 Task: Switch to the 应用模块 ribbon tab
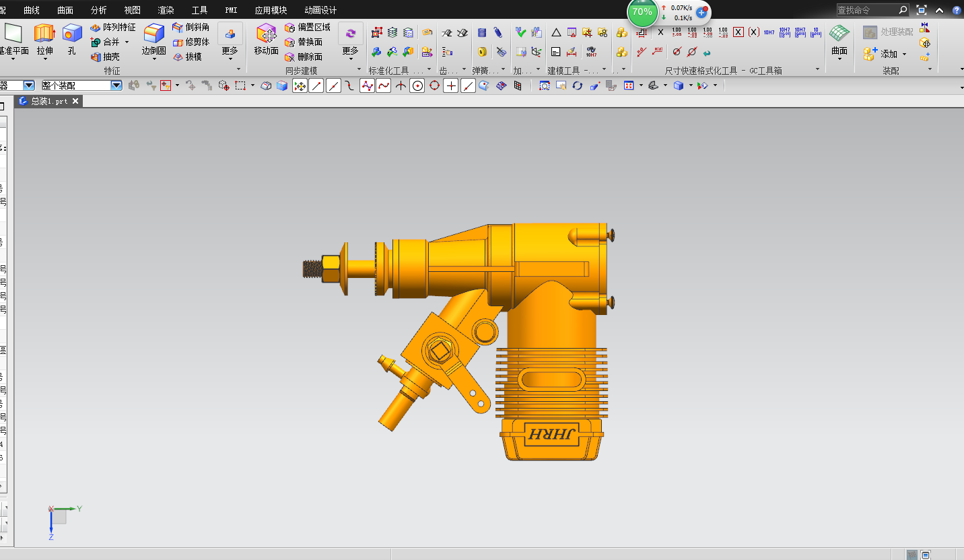coord(271,10)
